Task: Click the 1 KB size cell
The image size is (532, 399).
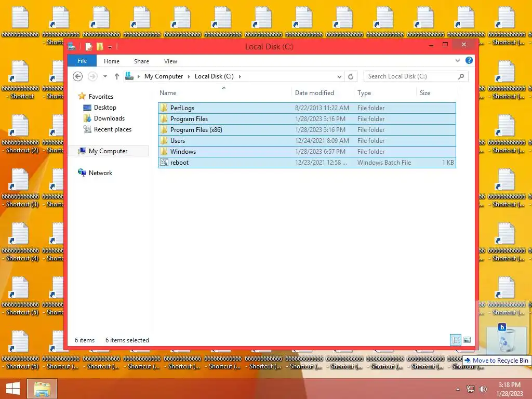Action: click(x=448, y=163)
